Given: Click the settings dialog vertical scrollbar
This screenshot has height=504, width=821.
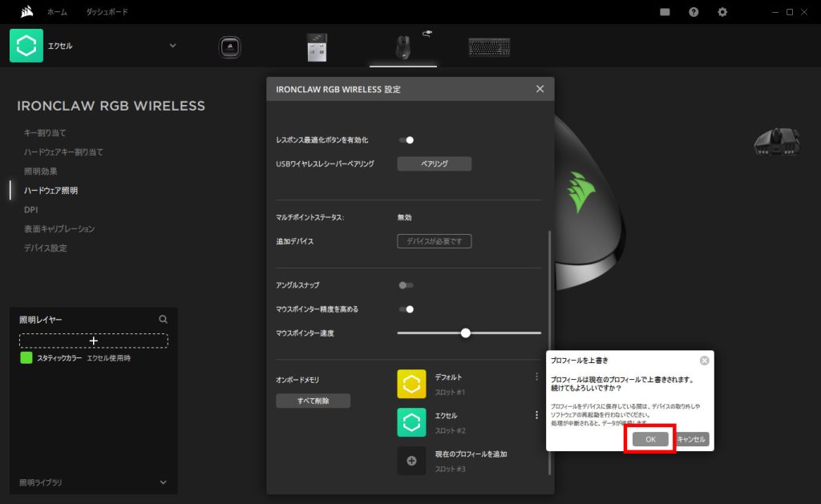Looking at the screenshot, I should pyautogui.click(x=549, y=353).
